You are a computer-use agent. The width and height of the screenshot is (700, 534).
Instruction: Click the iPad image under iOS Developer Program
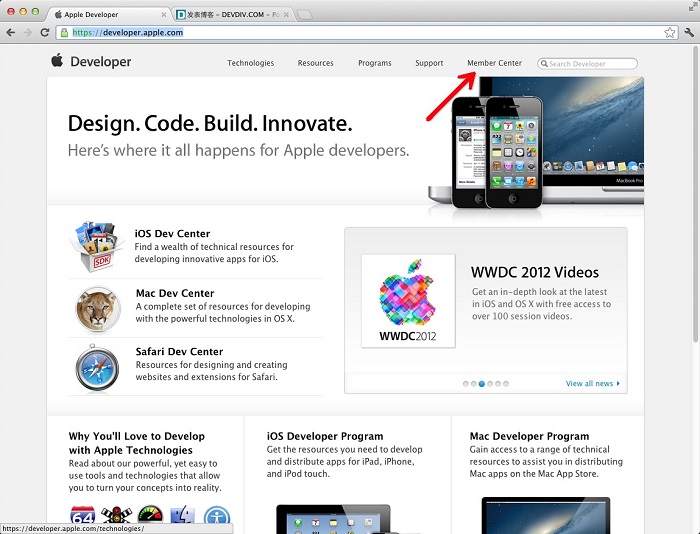[x=333, y=519]
